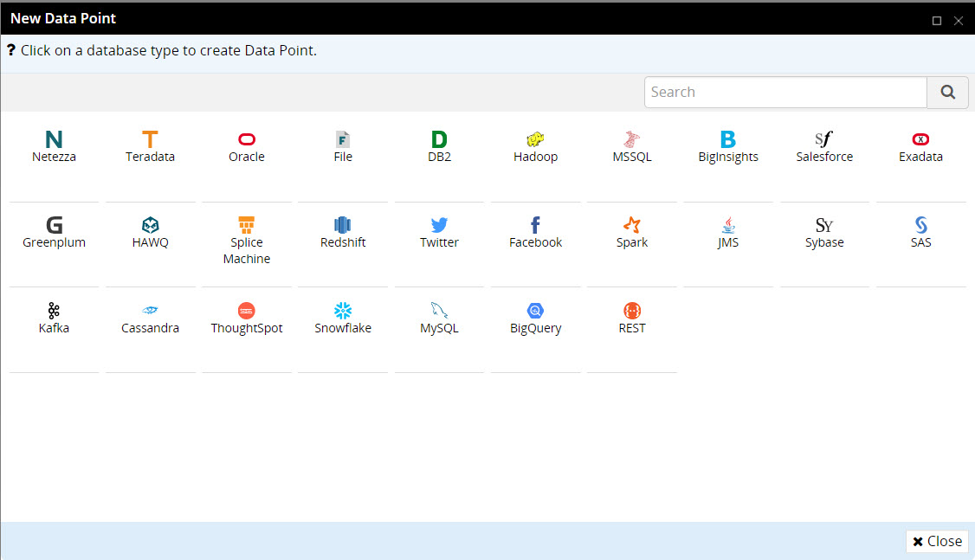Select the MSSQL database type
The height and width of the screenshot is (560, 975).
[632, 140]
